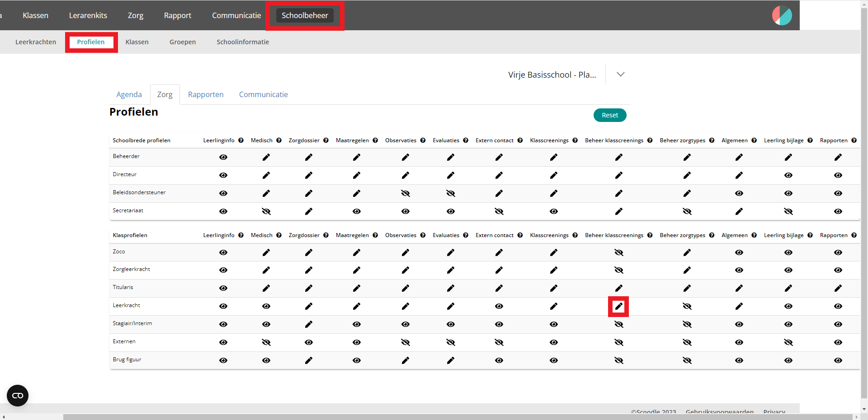Switch to the Rapporten profile tab
The height and width of the screenshot is (420, 868).
click(206, 94)
